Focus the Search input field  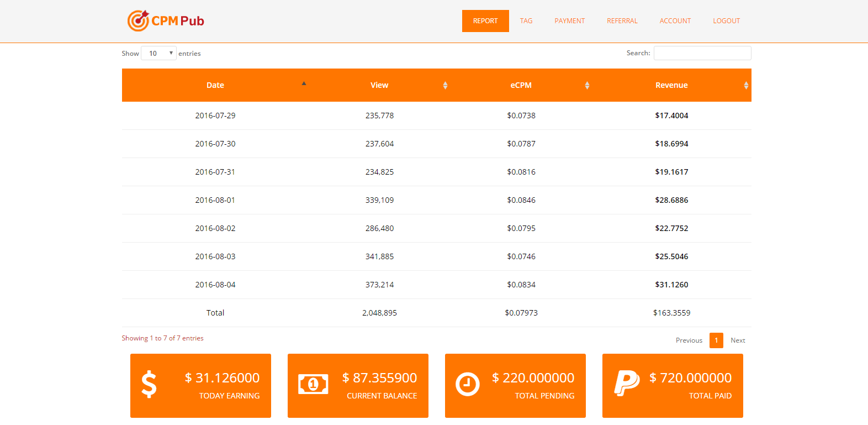pyautogui.click(x=702, y=53)
